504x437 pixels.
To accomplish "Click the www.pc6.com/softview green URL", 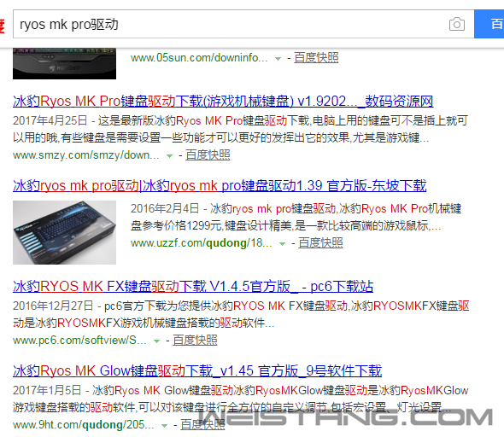I will tap(79, 340).
